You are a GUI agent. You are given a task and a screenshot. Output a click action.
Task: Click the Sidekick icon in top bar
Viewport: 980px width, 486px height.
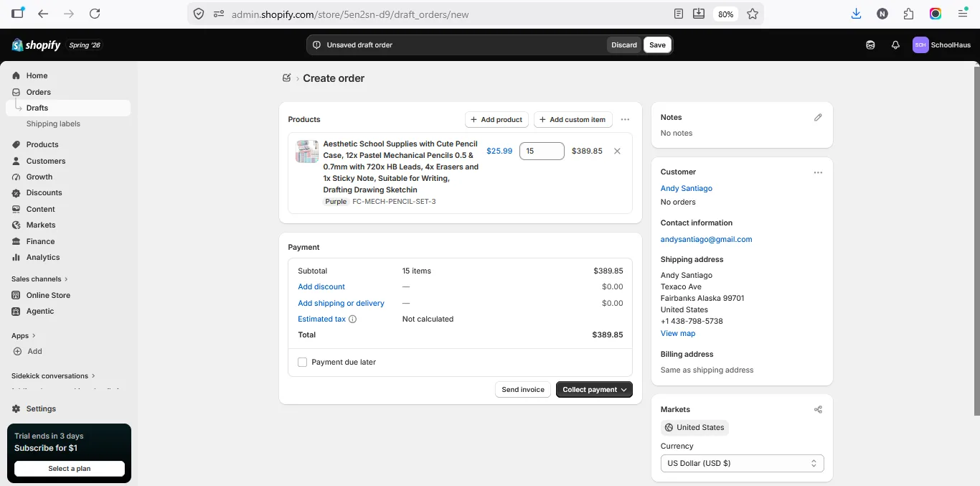point(870,45)
